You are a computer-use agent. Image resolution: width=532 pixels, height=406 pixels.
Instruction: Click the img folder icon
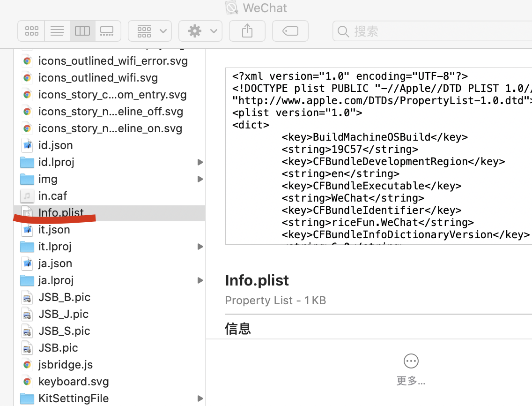coord(27,179)
